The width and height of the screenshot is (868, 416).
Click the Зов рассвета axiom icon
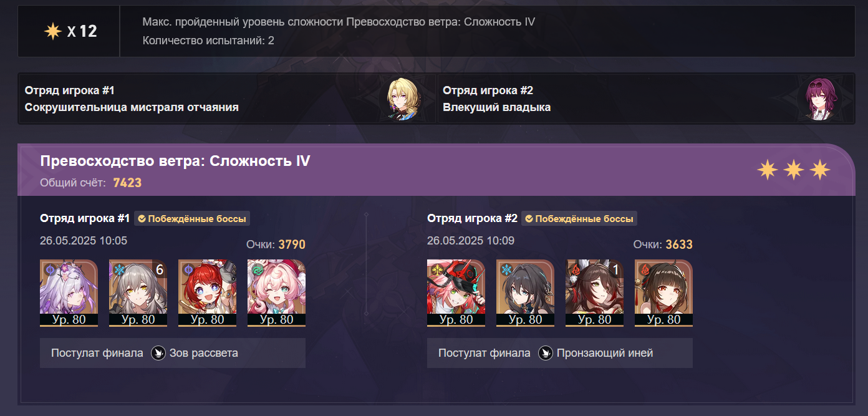pos(158,353)
